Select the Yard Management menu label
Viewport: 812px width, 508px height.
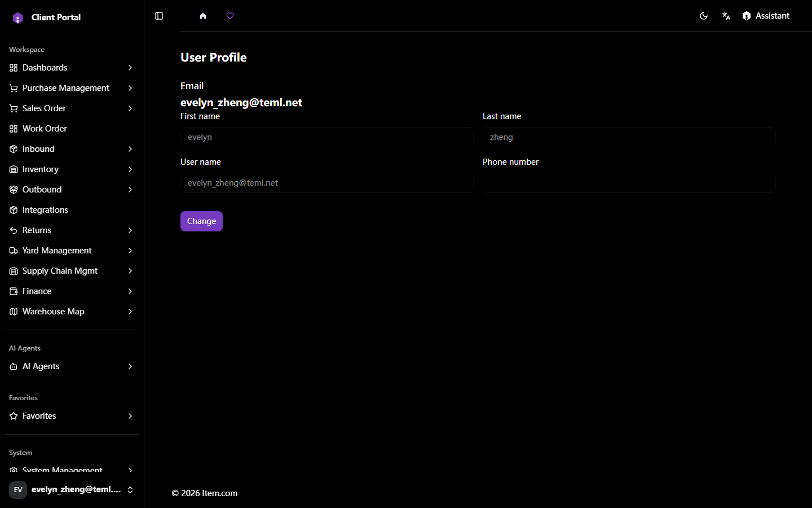click(x=57, y=251)
